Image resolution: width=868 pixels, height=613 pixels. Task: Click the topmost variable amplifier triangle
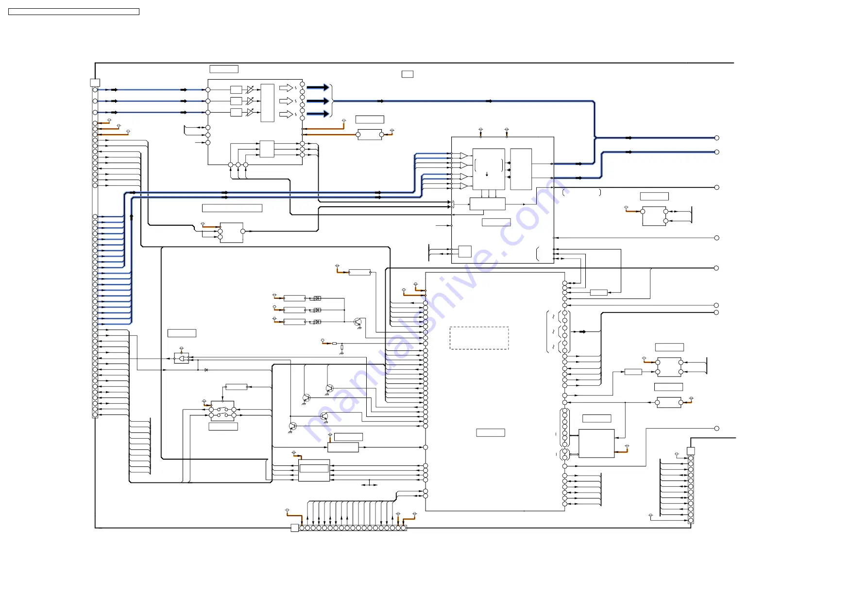250,89
